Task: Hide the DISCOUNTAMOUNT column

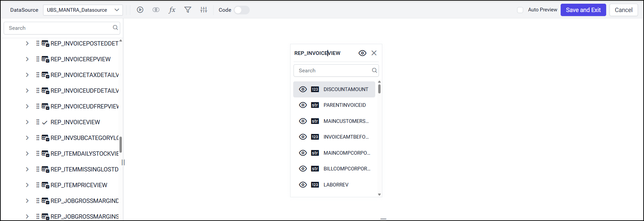Action: pyautogui.click(x=303, y=89)
